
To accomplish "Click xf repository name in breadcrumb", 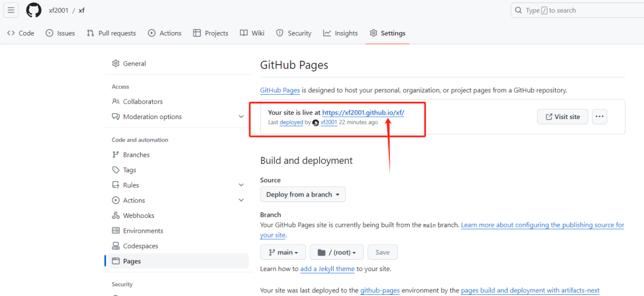I will [81, 10].
